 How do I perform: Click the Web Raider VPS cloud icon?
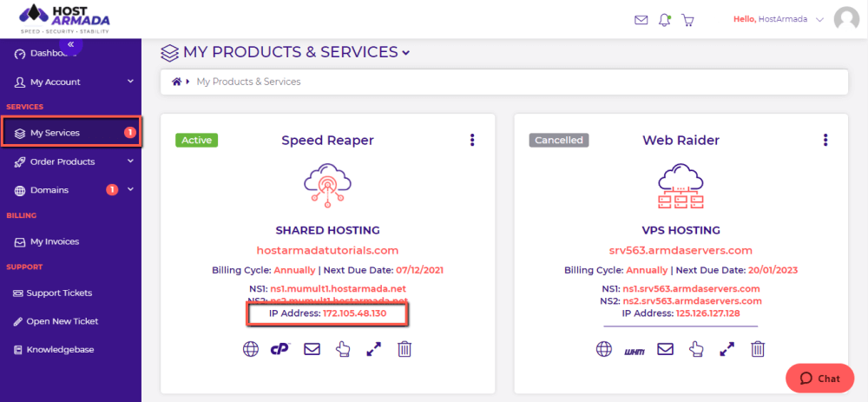(681, 186)
